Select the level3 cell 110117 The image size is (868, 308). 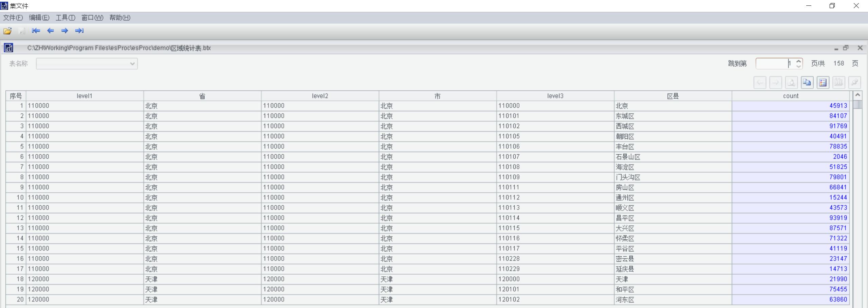pyautogui.click(x=555, y=249)
